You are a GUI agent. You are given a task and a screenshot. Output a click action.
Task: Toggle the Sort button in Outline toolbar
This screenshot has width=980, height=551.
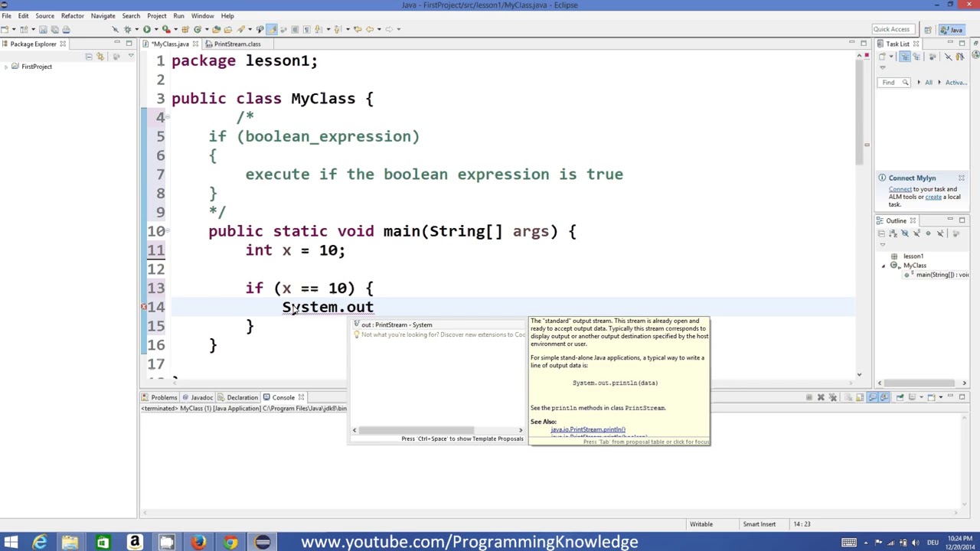tap(893, 233)
